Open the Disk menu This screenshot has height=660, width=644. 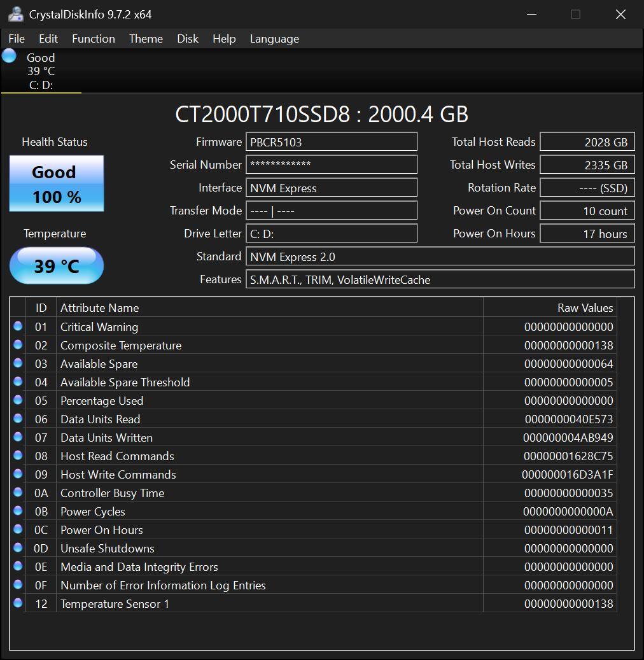pos(188,39)
